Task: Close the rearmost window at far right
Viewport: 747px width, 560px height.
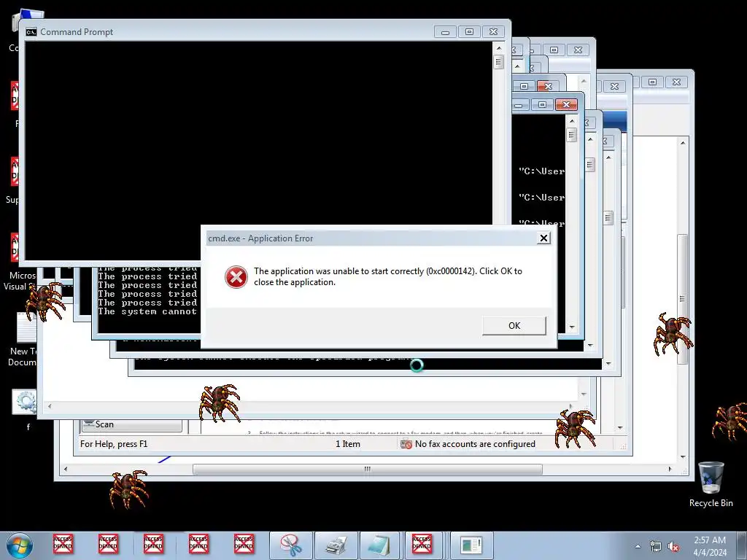Action: [676, 82]
